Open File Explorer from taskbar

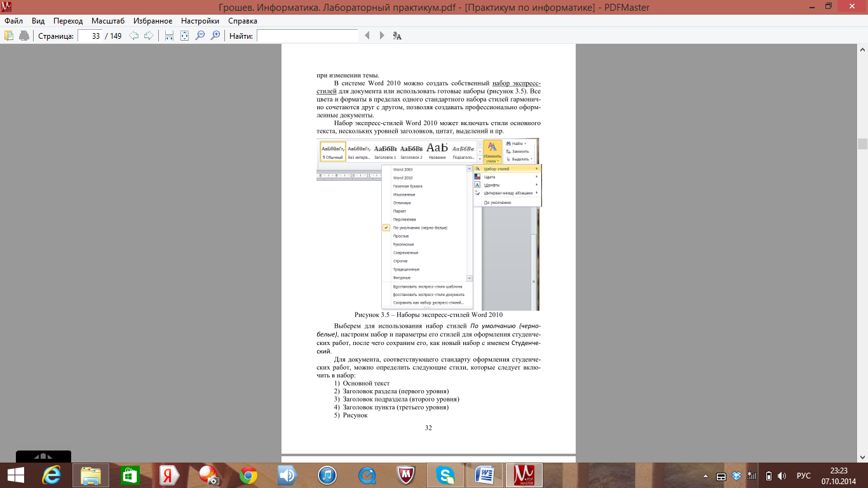[x=91, y=475]
